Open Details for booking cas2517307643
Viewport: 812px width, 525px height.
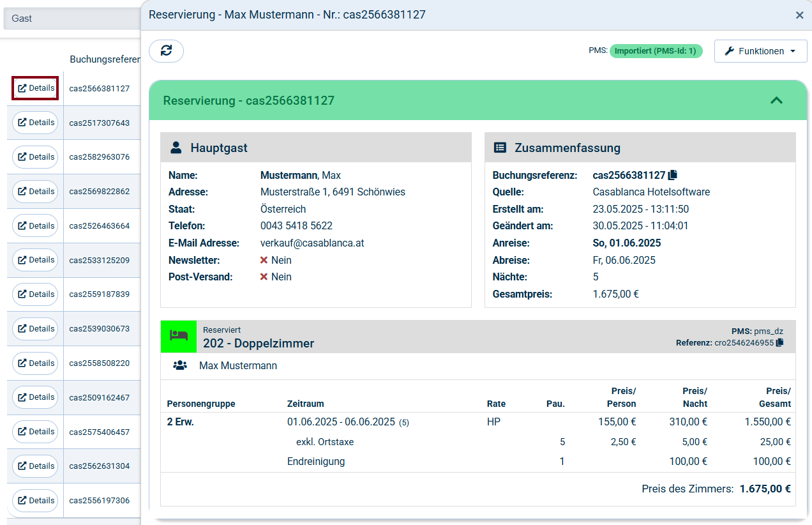coord(36,123)
